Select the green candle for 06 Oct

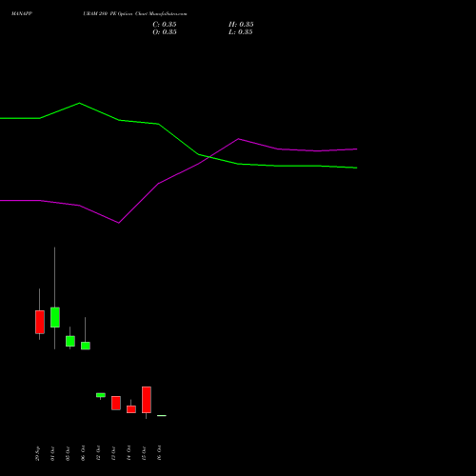coord(86,346)
